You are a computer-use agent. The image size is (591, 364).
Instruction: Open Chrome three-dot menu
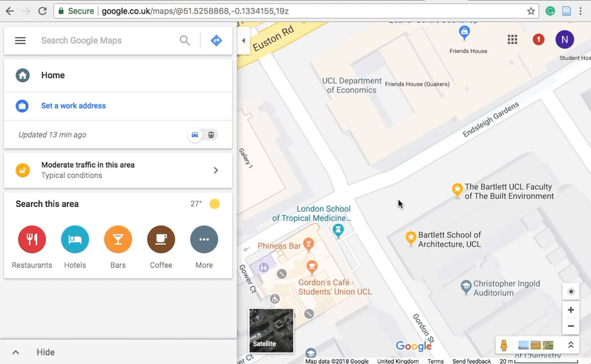(x=580, y=11)
